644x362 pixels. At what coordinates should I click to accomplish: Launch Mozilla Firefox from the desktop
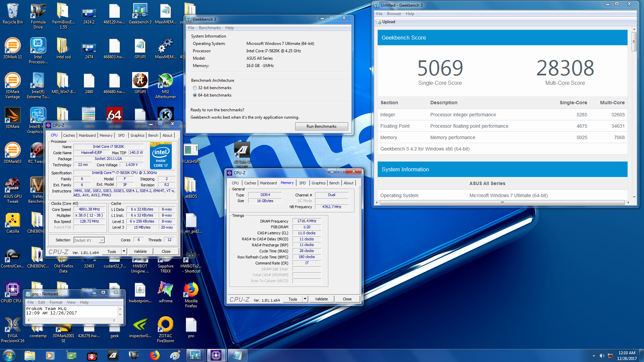coord(191,295)
